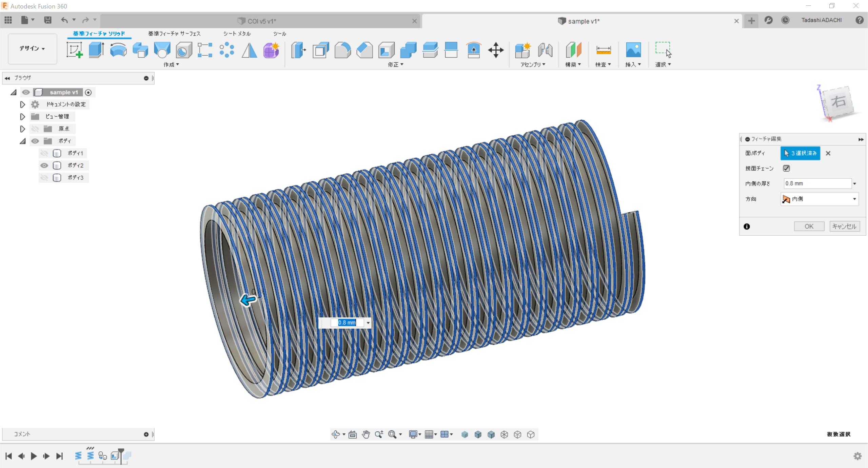
Task: Click the 内側の厚さ input field
Action: point(817,183)
